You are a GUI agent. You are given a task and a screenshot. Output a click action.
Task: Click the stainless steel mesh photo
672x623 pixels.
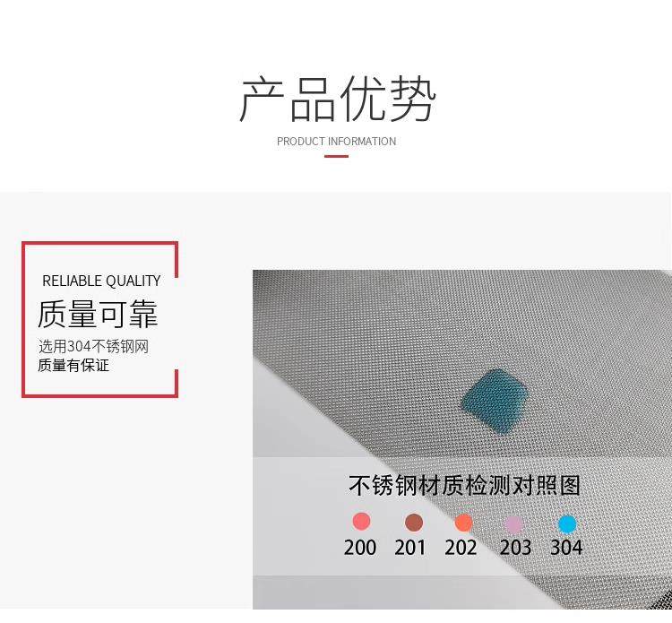[462, 439]
